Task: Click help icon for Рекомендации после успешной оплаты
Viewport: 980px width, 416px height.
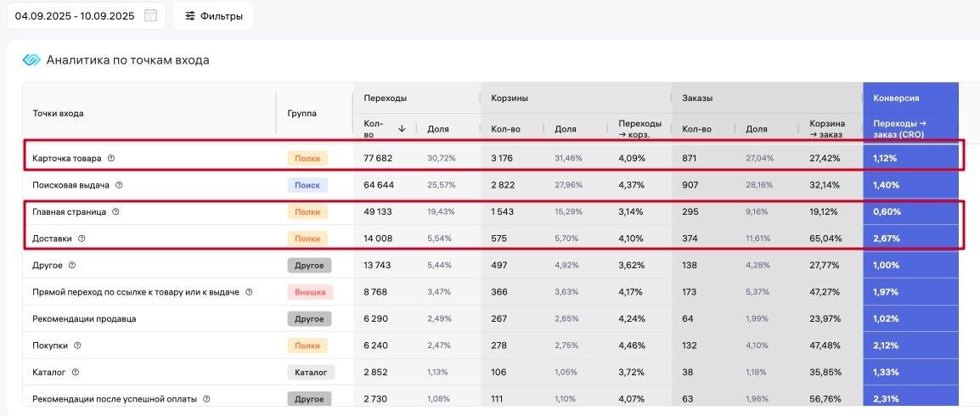Action: pos(206,399)
